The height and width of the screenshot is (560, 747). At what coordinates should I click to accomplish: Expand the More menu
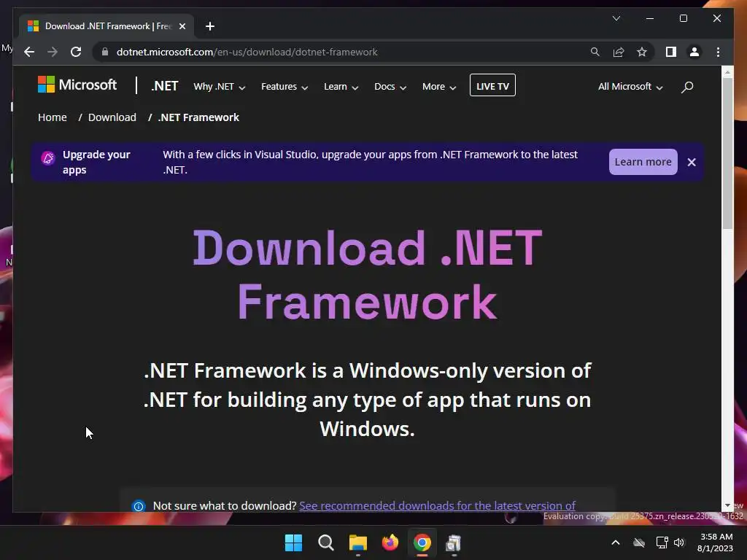[438, 87]
